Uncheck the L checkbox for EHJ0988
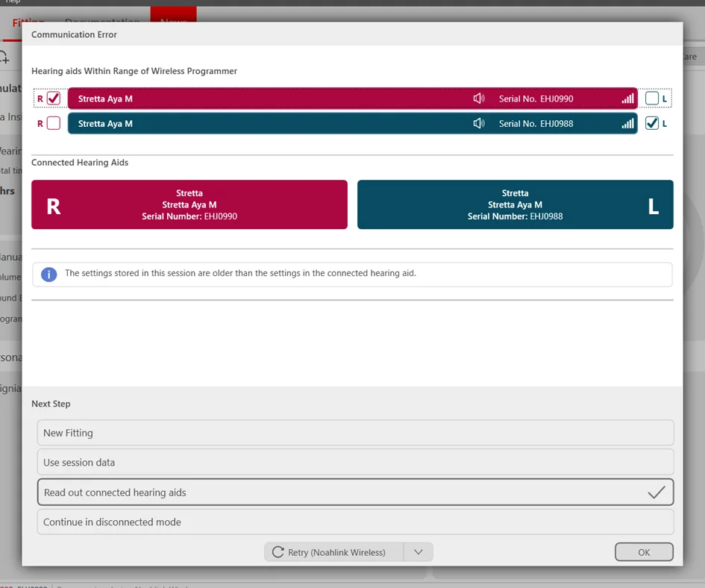Viewport: 705px width, 588px height. tap(651, 123)
